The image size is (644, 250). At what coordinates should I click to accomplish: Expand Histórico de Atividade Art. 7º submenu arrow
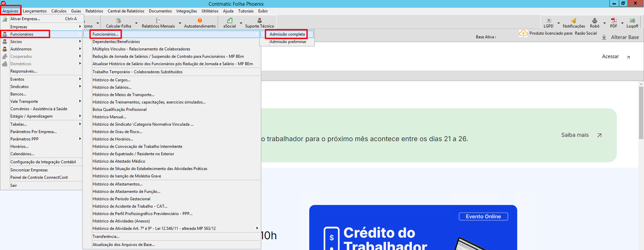[257, 228]
